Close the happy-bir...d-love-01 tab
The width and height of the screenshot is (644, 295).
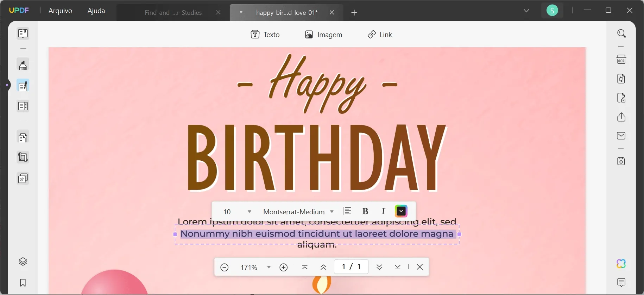click(332, 12)
